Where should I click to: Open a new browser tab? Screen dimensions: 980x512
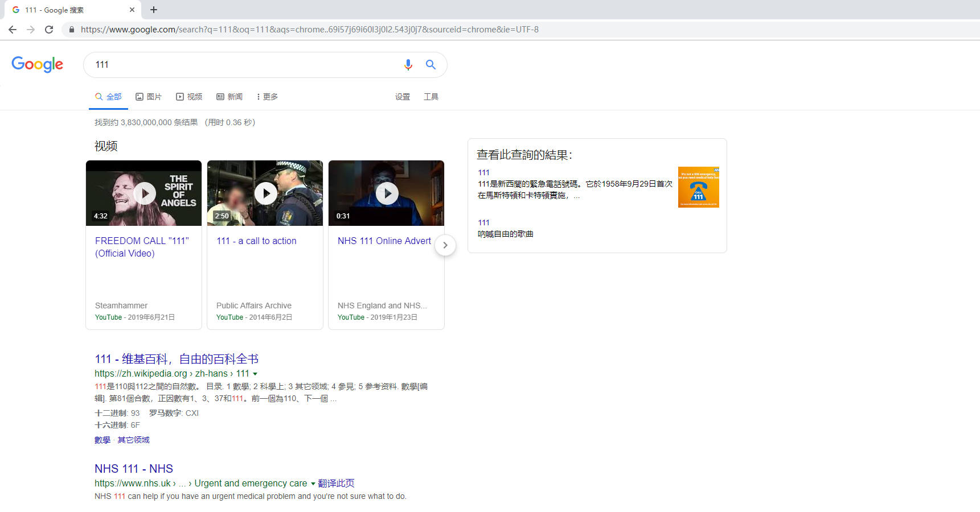[x=154, y=10]
